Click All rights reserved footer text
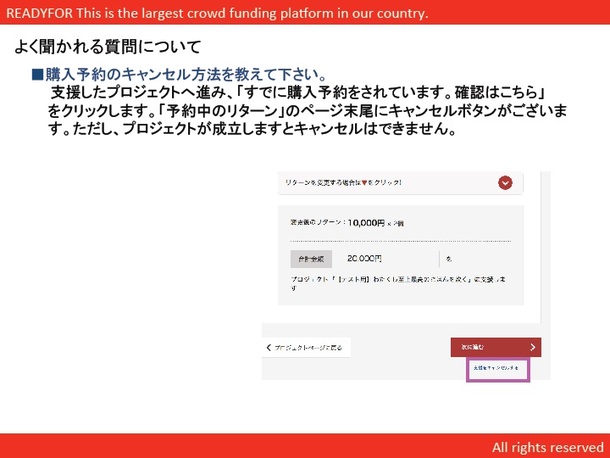This screenshot has width=610, height=458. pyautogui.click(x=546, y=446)
